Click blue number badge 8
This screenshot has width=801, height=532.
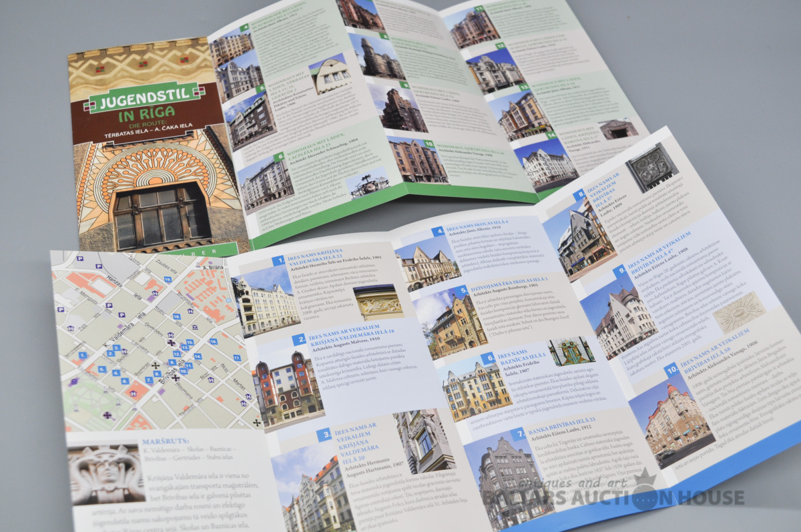tap(580, 195)
